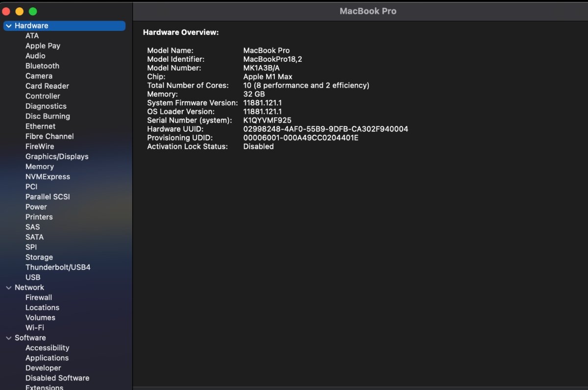Select SATA in the sidebar
Image resolution: width=588 pixels, height=390 pixels.
[34, 237]
